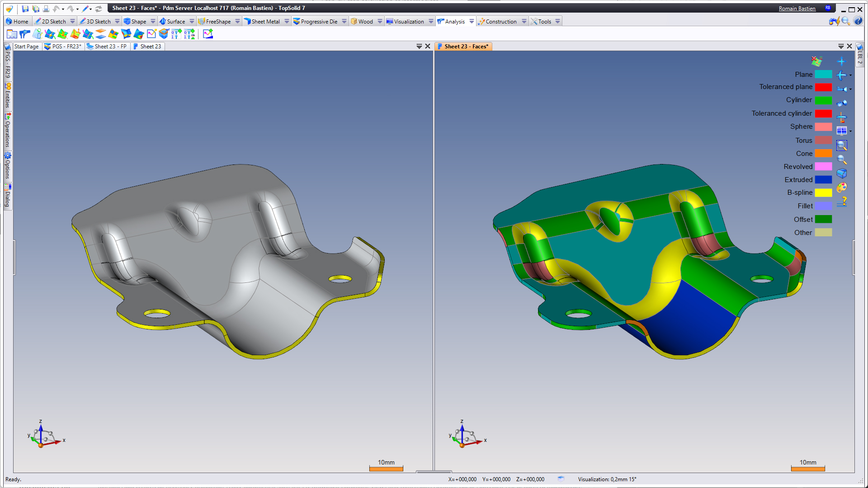Click the pan view arrows icon
The width and height of the screenshot is (868, 488).
(x=841, y=61)
